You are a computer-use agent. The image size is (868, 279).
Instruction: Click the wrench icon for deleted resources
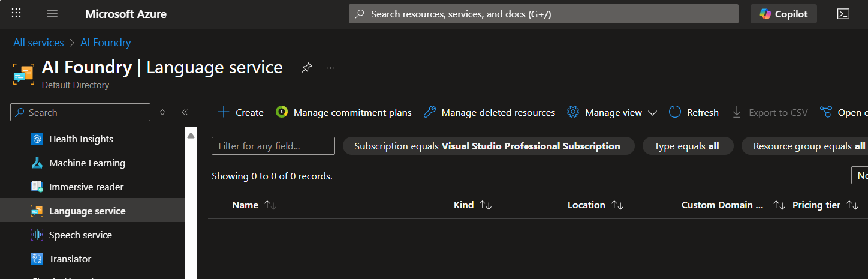(x=429, y=112)
